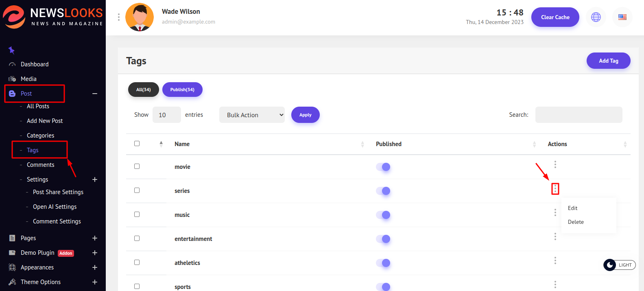Viewport: 644px width, 291px height.
Task: Select Delete in the actions popup menu
Action: (576, 222)
